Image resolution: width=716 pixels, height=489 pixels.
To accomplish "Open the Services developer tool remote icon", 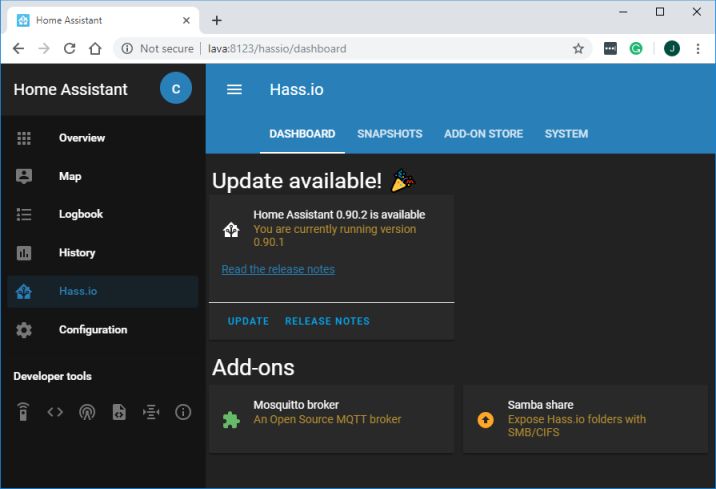I will pyautogui.click(x=23, y=412).
